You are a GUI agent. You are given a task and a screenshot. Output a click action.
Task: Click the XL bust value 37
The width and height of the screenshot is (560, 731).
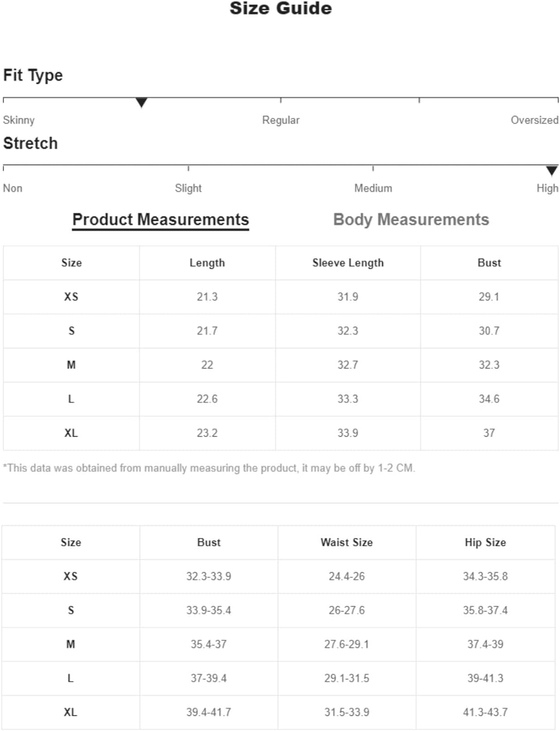coord(489,433)
